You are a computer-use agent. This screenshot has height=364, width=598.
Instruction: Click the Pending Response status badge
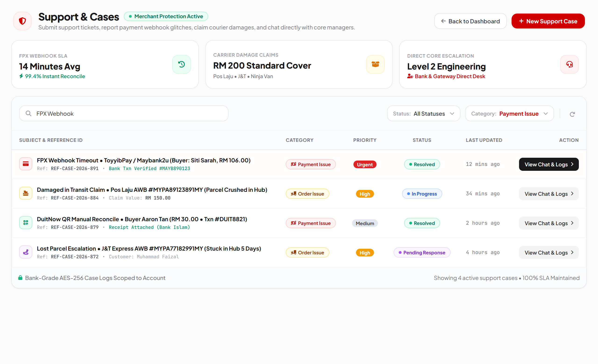pyautogui.click(x=422, y=252)
